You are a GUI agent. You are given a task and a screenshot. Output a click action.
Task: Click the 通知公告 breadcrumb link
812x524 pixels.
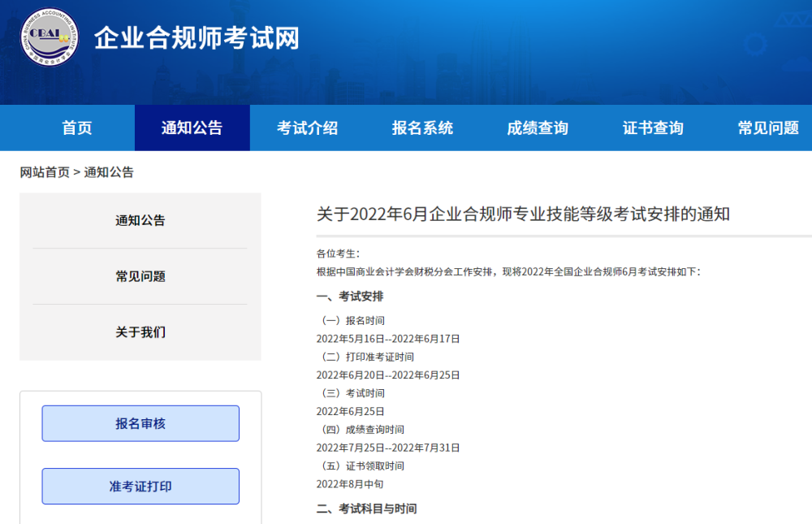coord(109,172)
